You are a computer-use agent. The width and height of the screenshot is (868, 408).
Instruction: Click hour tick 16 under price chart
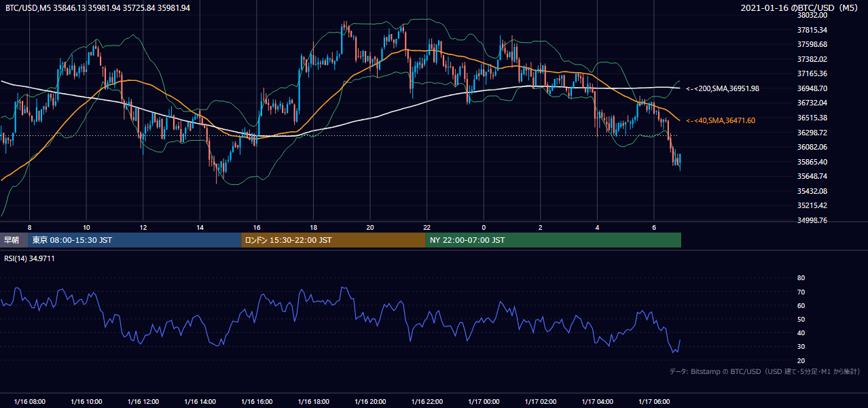257,227
